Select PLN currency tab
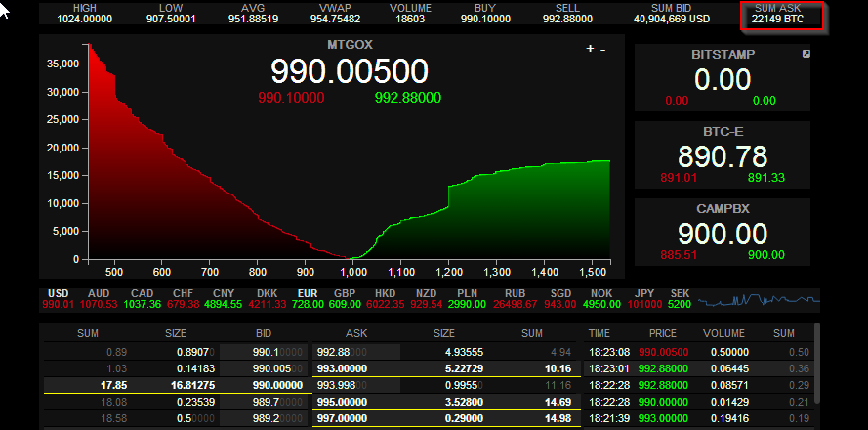868x430 pixels. point(468,299)
